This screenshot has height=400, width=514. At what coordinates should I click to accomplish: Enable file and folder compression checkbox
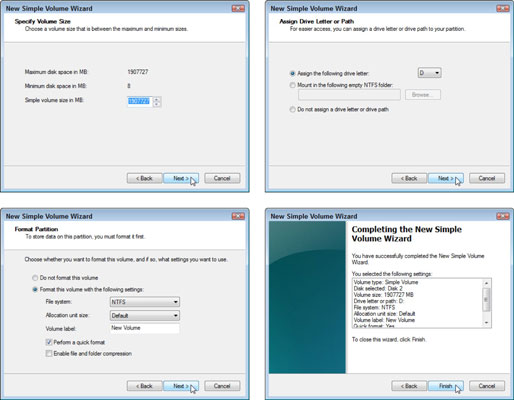tap(49, 353)
